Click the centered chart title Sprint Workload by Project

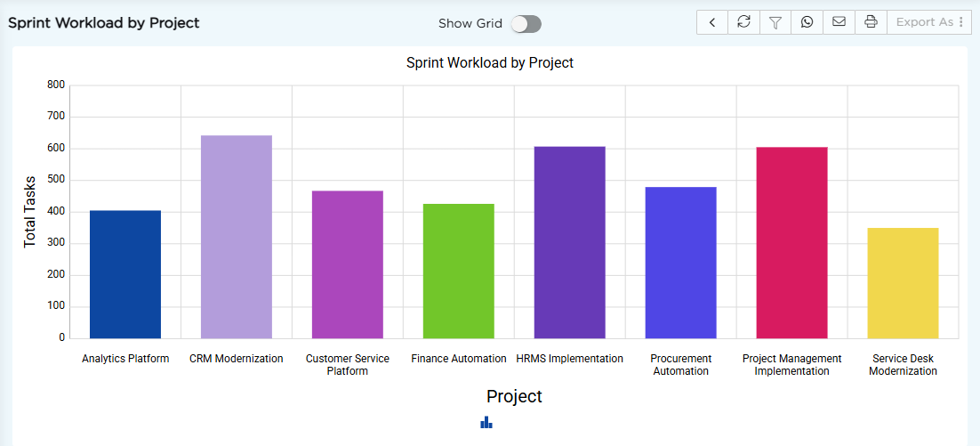pos(490,63)
